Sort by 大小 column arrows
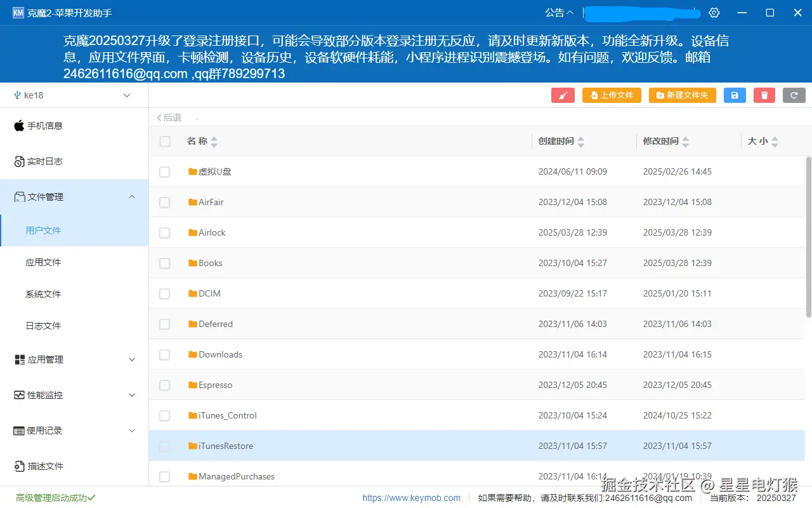This screenshot has height=508, width=812. 775,142
